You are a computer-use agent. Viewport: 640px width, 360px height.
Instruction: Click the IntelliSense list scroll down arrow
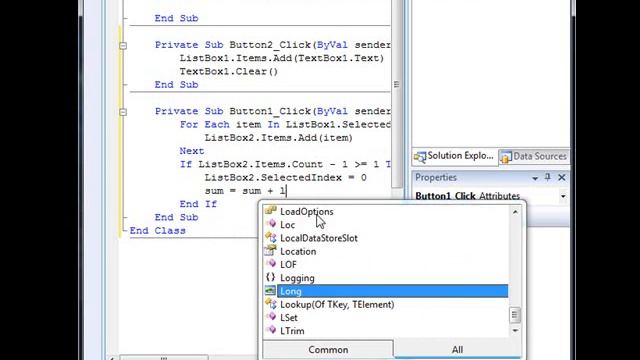click(x=515, y=330)
